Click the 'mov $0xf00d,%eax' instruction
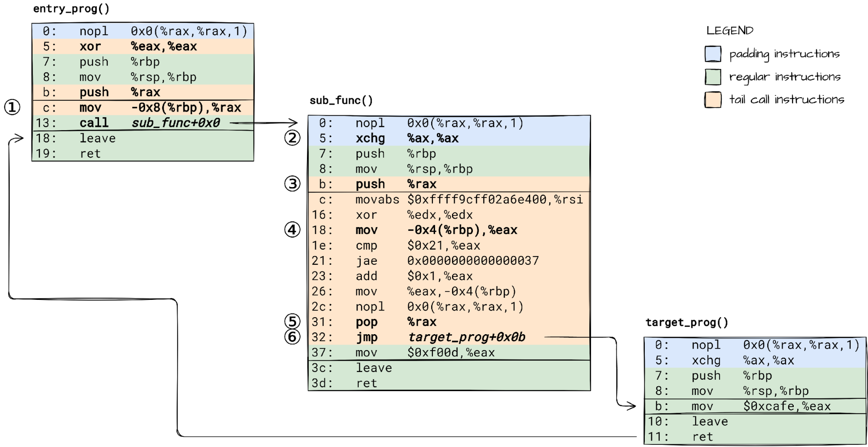The height and width of the screenshot is (447, 868). (x=449, y=353)
